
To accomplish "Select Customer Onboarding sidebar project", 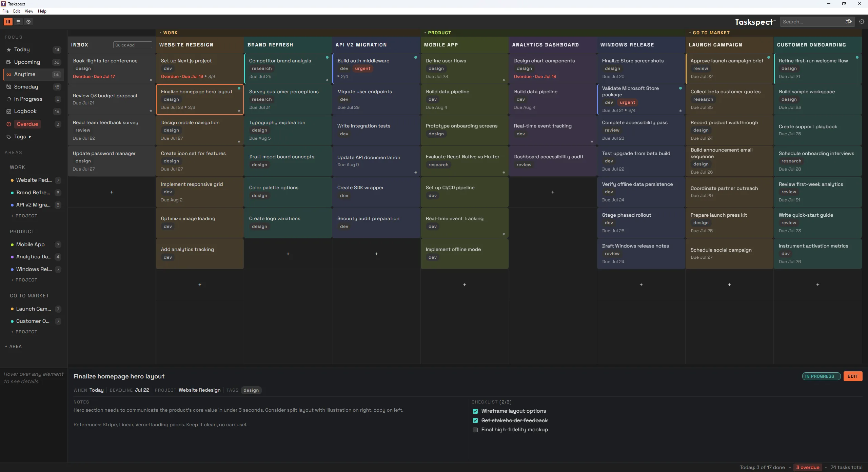I will [x=36, y=321].
